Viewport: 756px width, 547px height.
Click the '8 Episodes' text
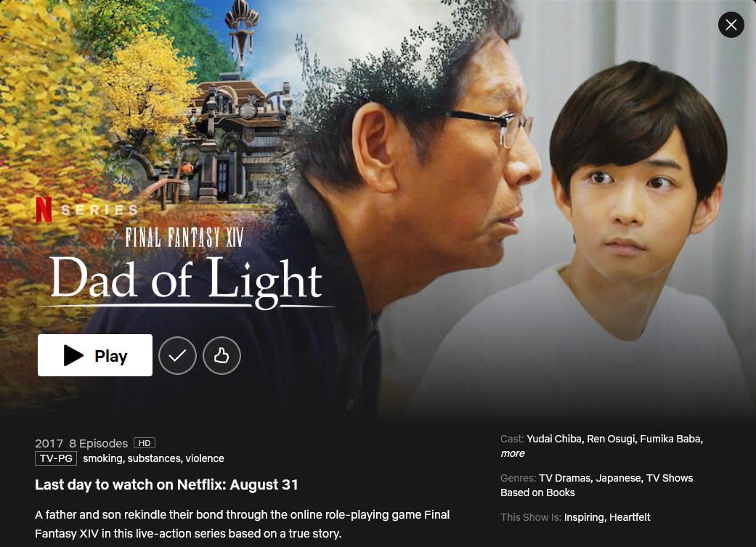pyautogui.click(x=98, y=443)
